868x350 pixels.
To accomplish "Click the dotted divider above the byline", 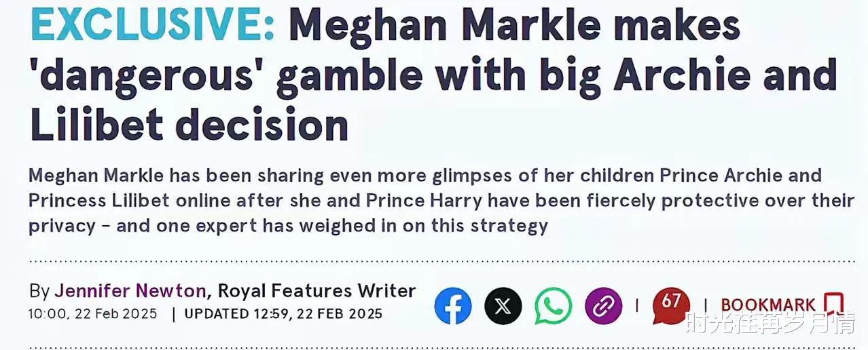I will (441, 260).
